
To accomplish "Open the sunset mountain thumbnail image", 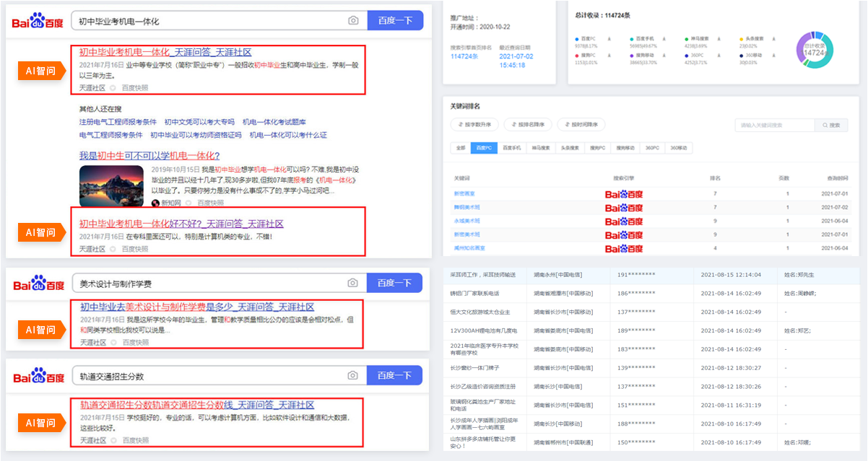I will click(111, 186).
